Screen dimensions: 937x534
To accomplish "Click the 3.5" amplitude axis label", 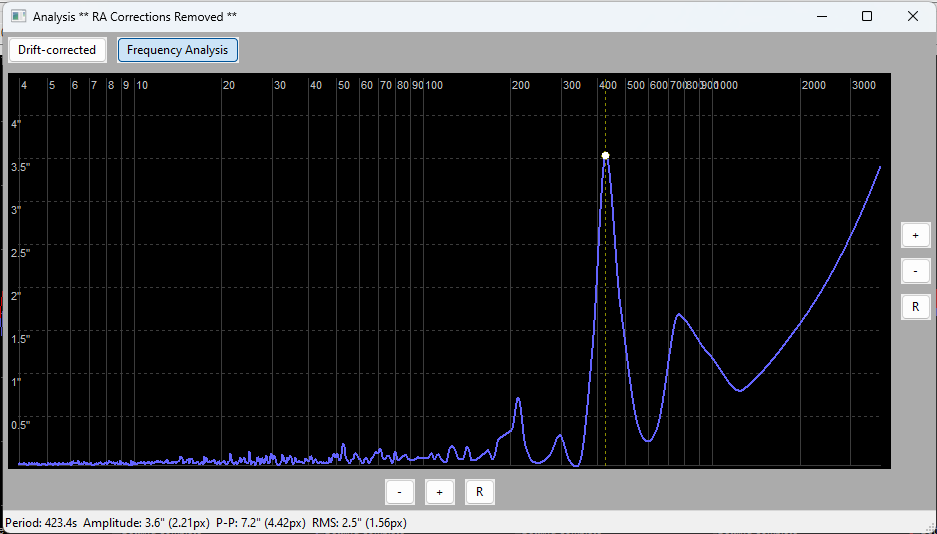I will pos(20,167).
